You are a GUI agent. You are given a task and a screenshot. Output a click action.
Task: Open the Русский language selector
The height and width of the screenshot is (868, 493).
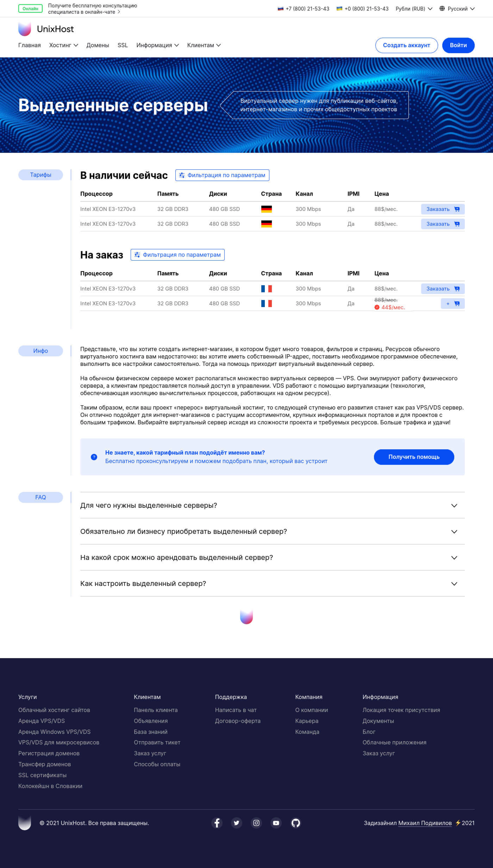coord(457,9)
